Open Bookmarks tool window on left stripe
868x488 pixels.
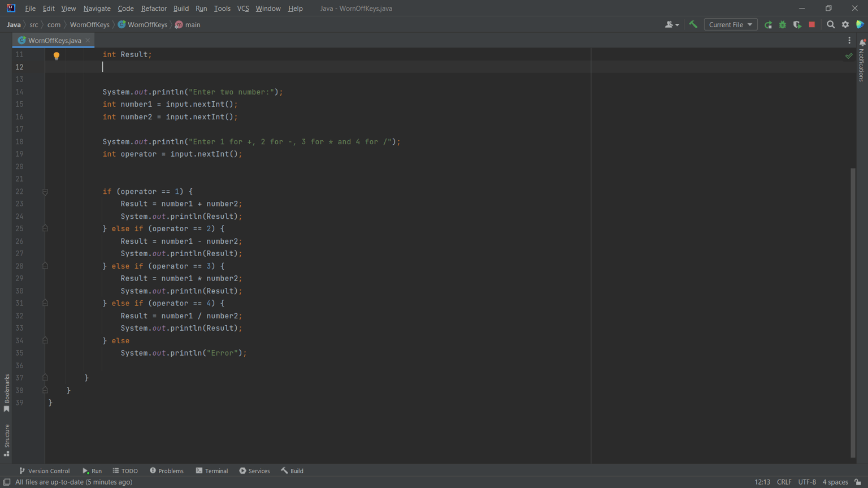7,393
